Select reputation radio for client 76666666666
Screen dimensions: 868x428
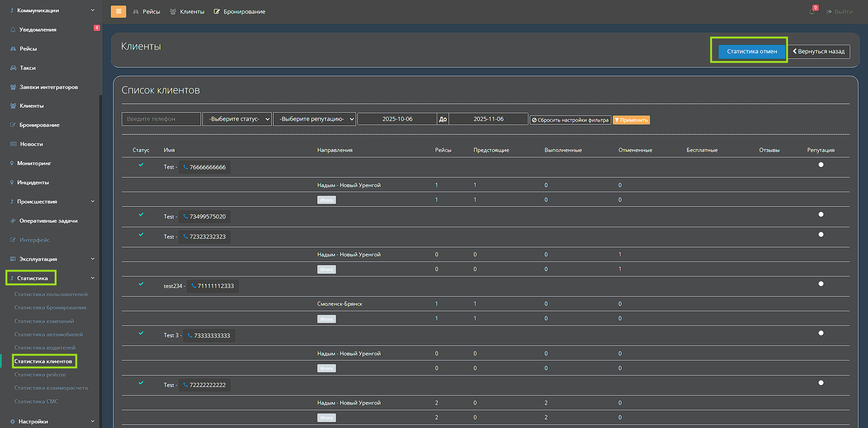pos(821,165)
